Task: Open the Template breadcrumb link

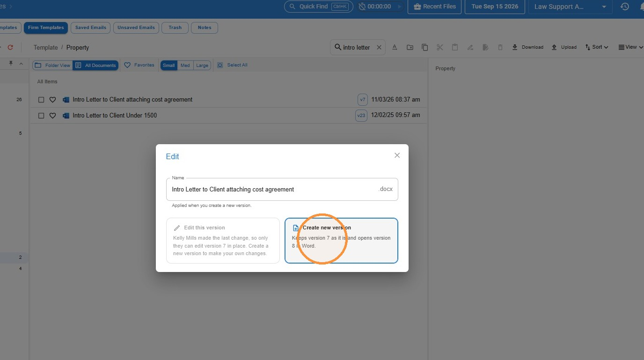Action: click(45, 47)
